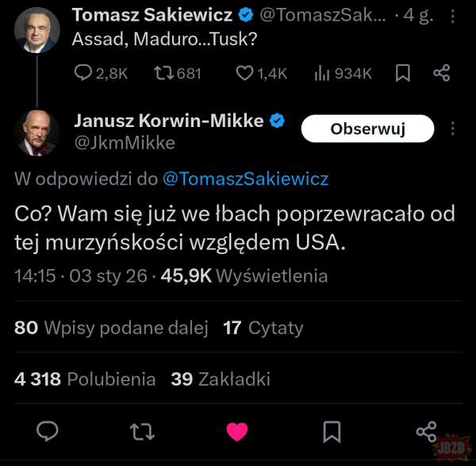Share Tomasz Sakiewicz's post

coord(442,73)
